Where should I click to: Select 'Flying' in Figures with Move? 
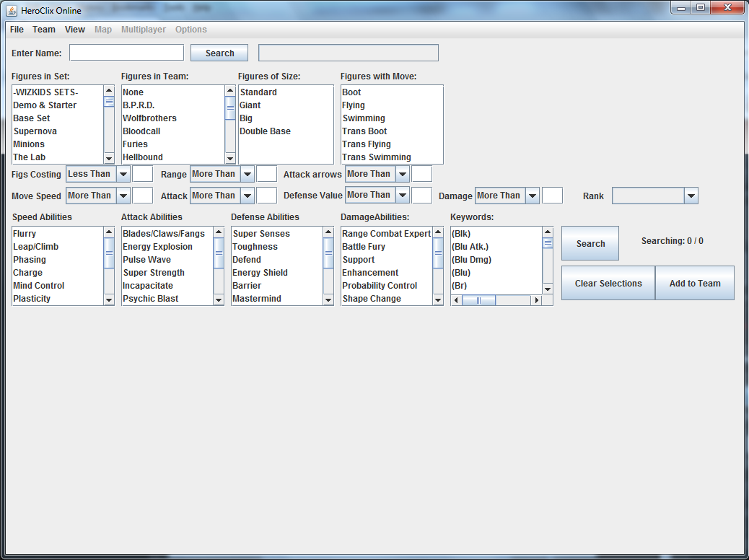(392, 105)
